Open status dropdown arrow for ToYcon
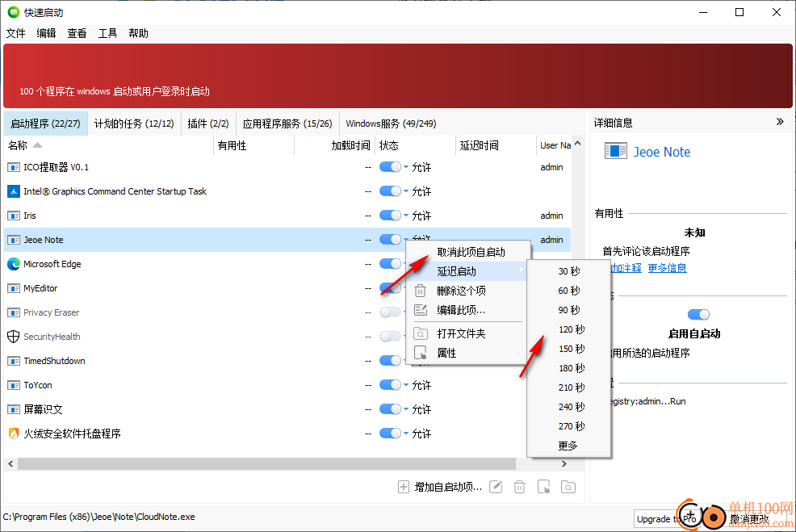The image size is (796, 532). (x=406, y=385)
